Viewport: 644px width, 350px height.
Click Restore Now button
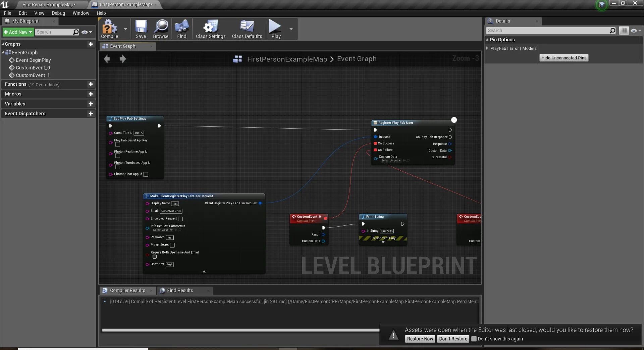(x=420, y=339)
